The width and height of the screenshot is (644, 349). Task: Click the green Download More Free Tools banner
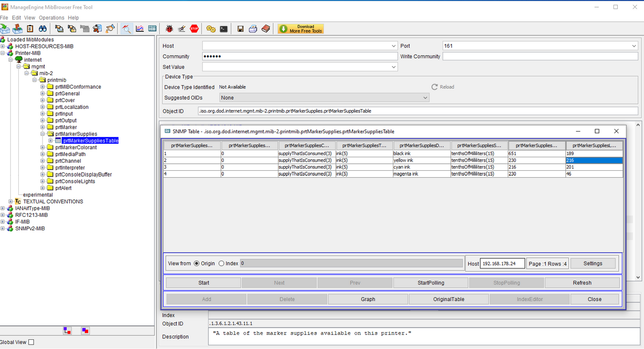point(300,28)
